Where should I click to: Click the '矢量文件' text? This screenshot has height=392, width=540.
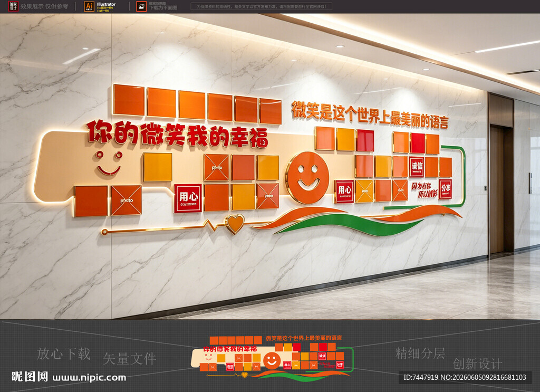(130, 359)
